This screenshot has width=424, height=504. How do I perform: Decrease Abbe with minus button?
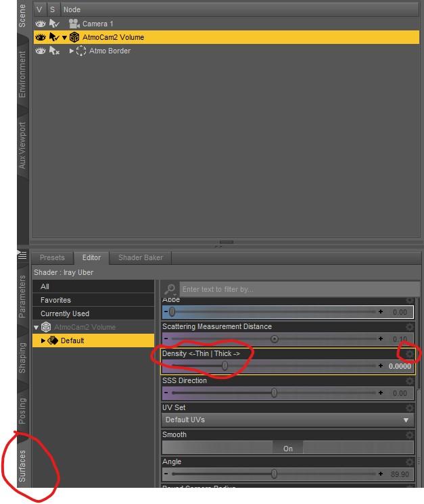(166, 311)
